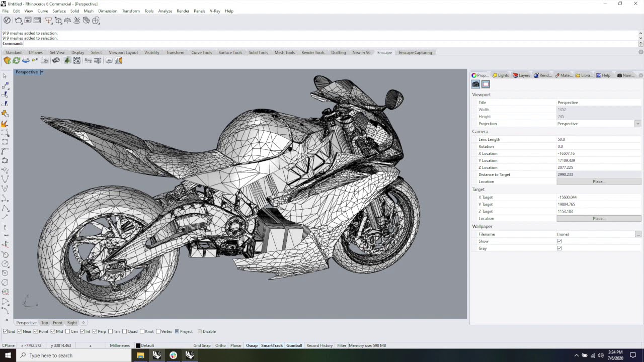The height and width of the screenshot is (362, 644).
Task: Toggle the Gumball status bar button
Action: coord(294,345)
